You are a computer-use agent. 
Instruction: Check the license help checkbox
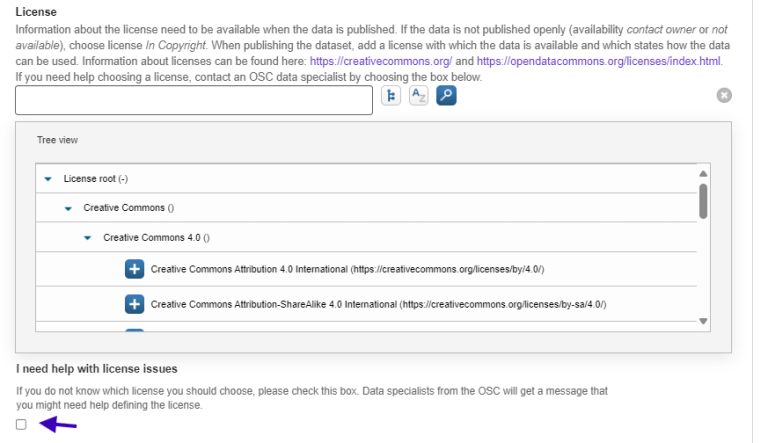[x=21, y=424]
